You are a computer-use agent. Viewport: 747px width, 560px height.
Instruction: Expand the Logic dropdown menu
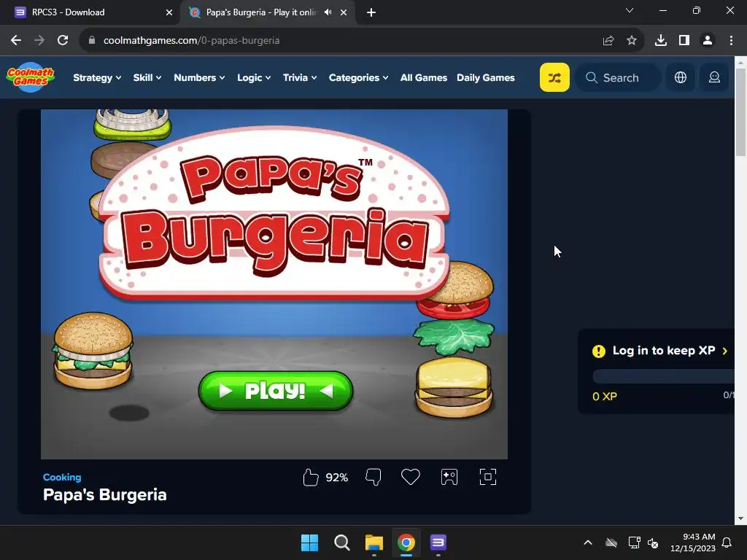[254, 77]
